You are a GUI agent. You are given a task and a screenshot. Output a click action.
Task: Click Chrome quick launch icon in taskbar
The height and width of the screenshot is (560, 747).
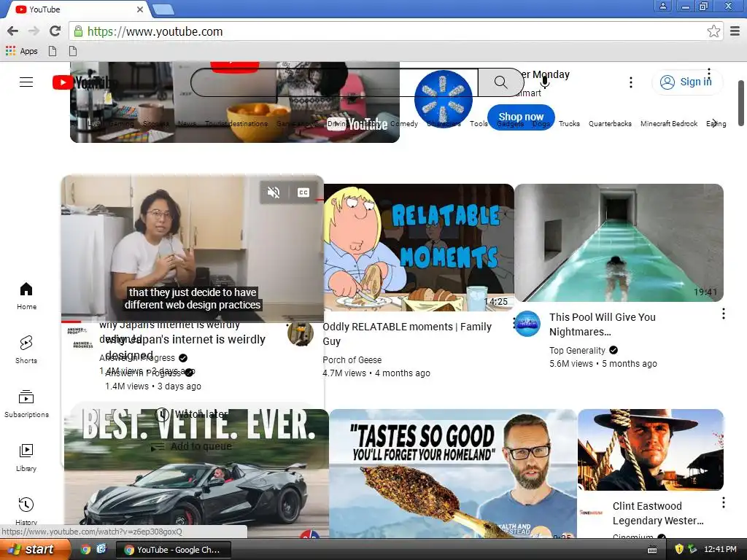[86, 550]
